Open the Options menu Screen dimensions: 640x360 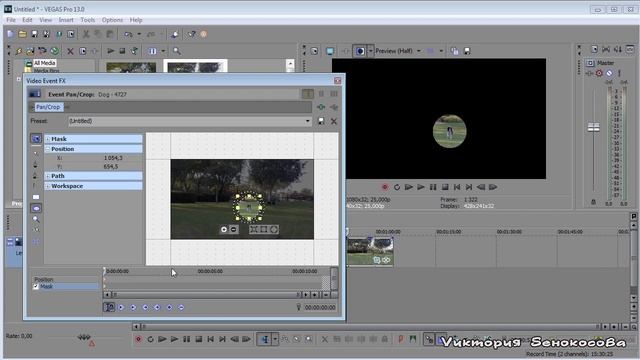point(112,20)
